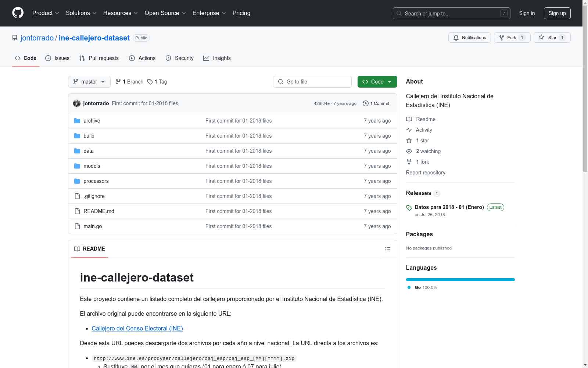
Task: Switch to the Security tab
Action: pos(179,58)
